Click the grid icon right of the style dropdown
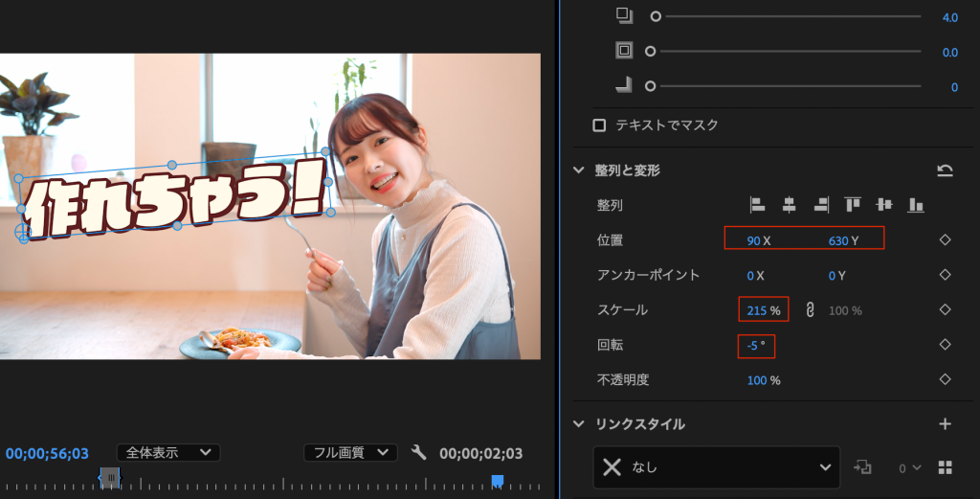Viewport: 980px width, 499px height. 946,467
